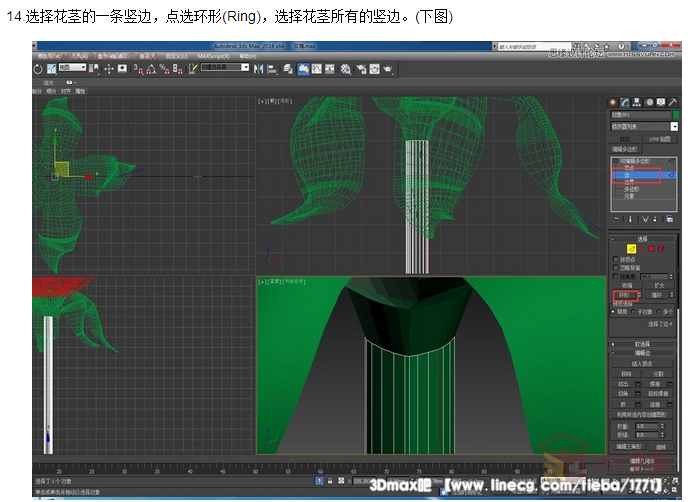Enable the 忽略背面 (Ignore Backfacing) checkbox

click(x=615, y=267)
